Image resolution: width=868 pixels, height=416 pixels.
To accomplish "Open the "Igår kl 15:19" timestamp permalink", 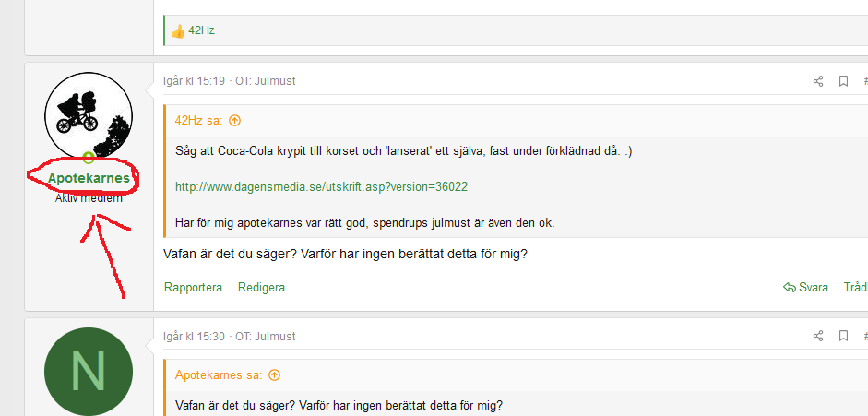I will coord(194,81).
